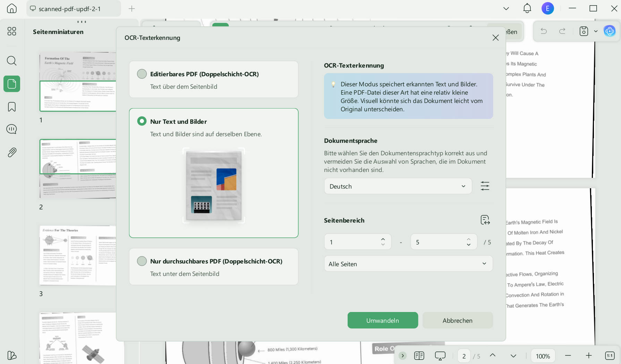Open save options dropdown arrow

point(596,31)
